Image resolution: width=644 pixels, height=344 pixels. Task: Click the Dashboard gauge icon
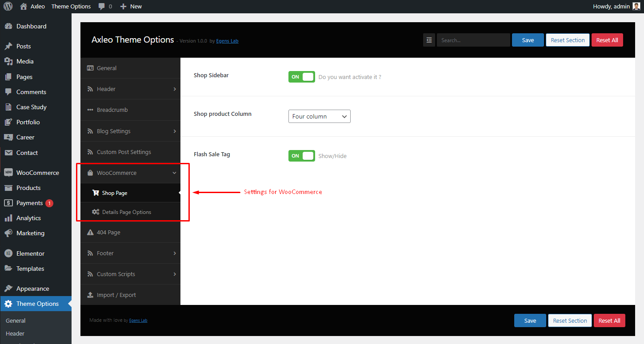point(8,26)
